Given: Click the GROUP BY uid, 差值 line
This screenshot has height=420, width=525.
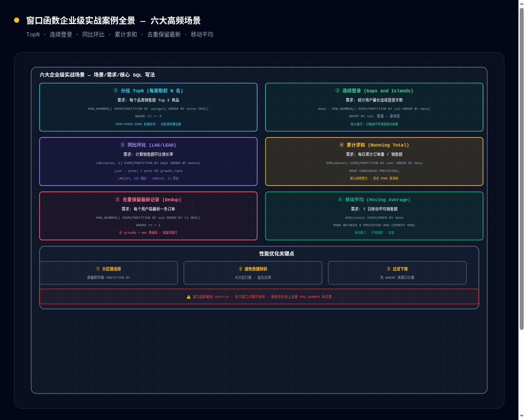Looking at the screenshot, I should [374, 116].
